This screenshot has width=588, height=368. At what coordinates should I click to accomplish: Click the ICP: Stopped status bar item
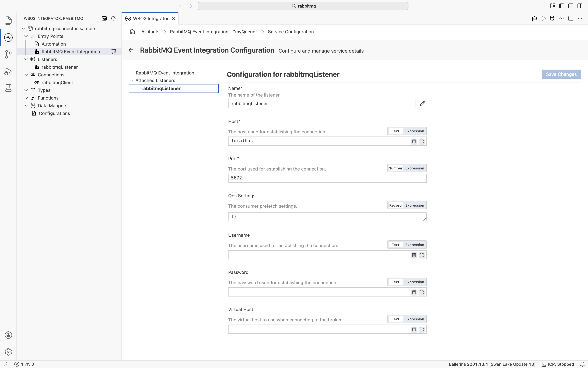pos(558,364)
